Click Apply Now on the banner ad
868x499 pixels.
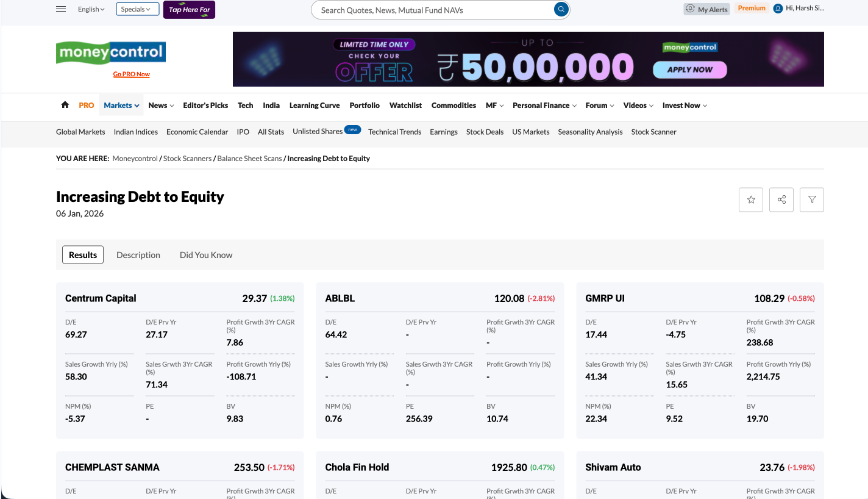689,70
